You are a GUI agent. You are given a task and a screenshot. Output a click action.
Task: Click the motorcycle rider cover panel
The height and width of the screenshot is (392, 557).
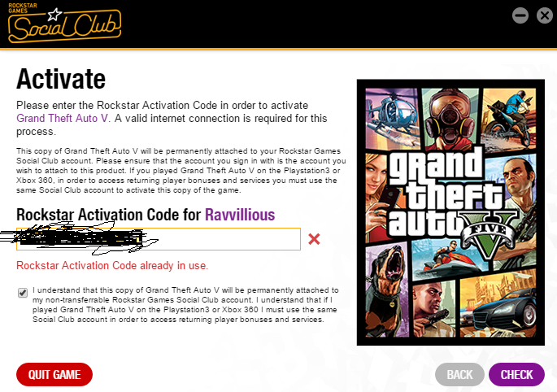[509, 119]
